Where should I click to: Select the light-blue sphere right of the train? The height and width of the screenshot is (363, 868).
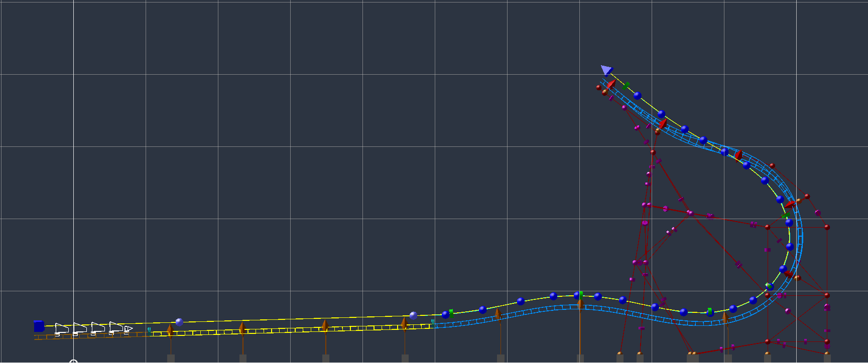click(x=179, y=322)
